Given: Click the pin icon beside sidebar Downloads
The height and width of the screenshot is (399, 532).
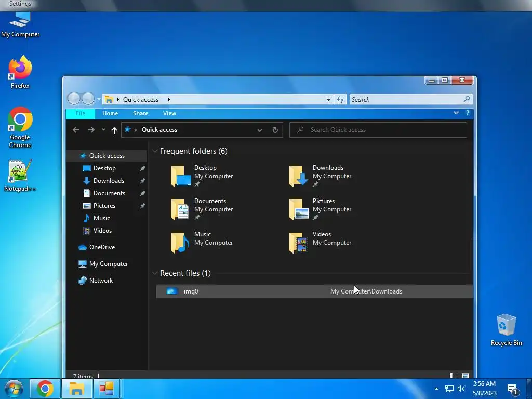Looking at the screenshot, I should pyautogui.click(x=142, y=181).
